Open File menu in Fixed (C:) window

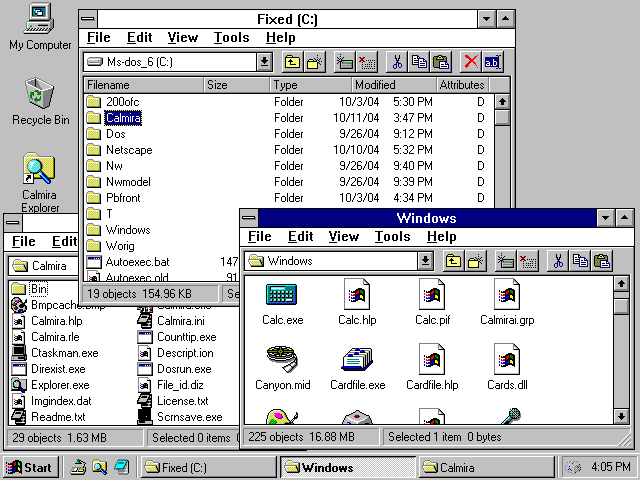coord(98,38)
